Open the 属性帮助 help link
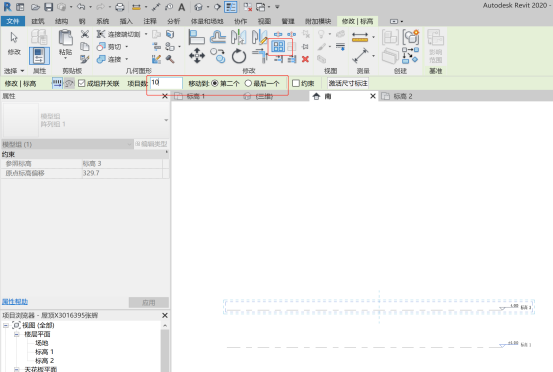Screen dimensions: 553x372 15,301
